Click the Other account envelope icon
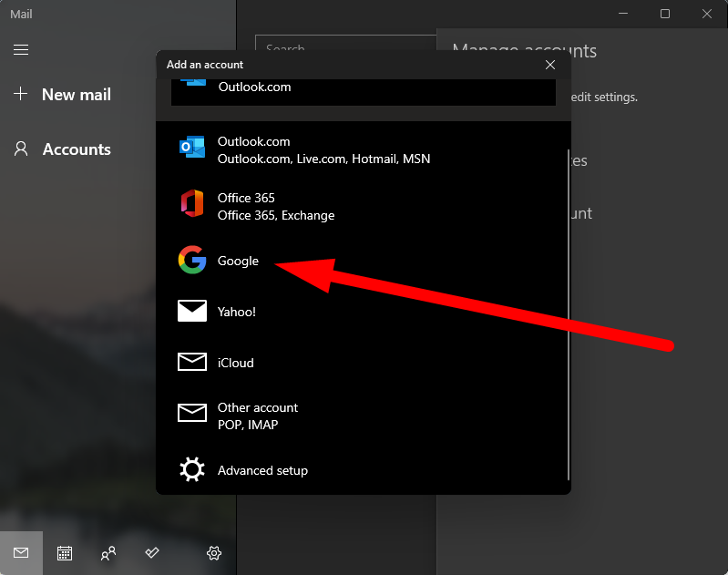Image resolution: width=728 pixels, height=575 pixels. [x=192, y=413]
